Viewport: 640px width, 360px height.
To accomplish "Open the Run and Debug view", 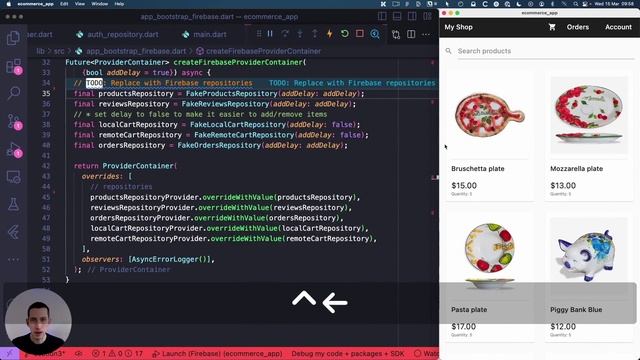I will 14,149.
